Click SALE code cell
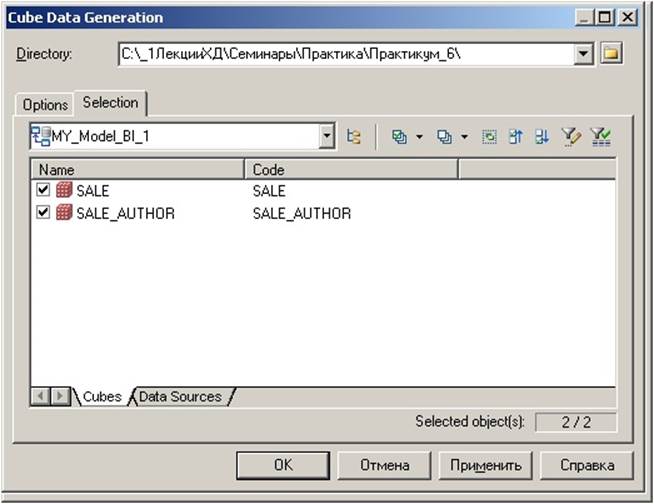This screenshot has width=654, height=504. pos(269,191)
